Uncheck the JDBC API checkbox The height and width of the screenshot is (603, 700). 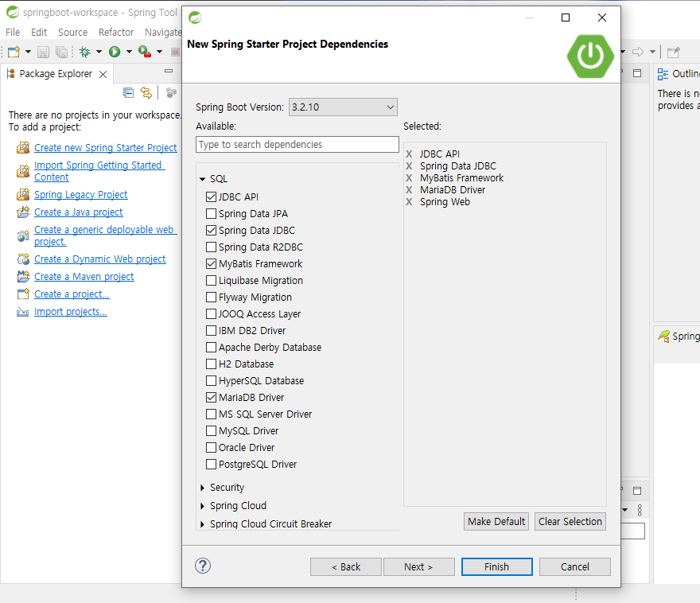[211, 196]
